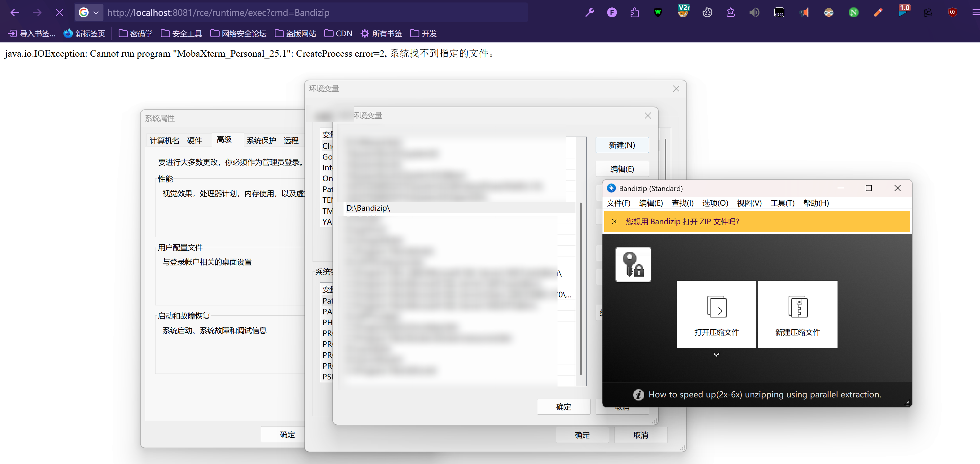Viewport: 980px width, 464px height.
Task: Click the orange pencil extension icon
Action: pos(878,13)
